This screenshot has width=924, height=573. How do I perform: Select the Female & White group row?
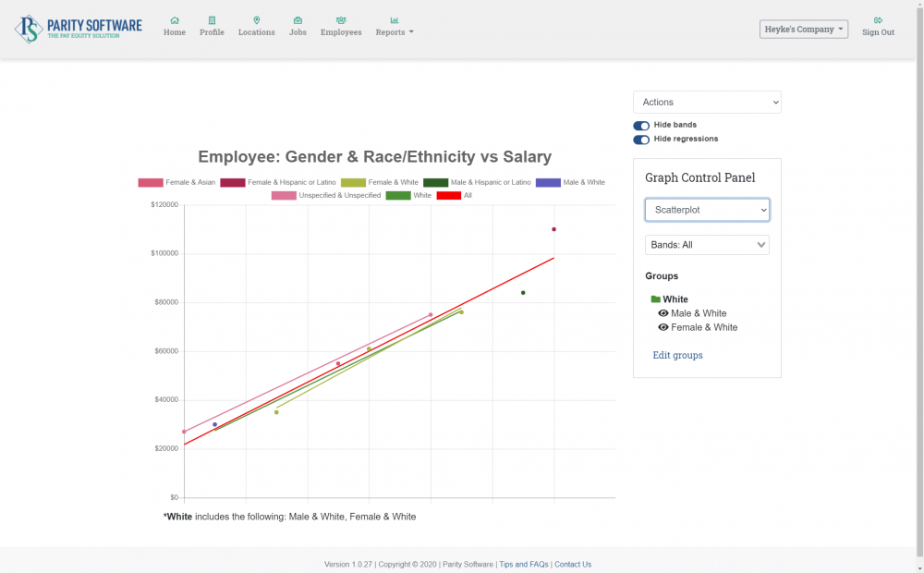coord(703,328)
